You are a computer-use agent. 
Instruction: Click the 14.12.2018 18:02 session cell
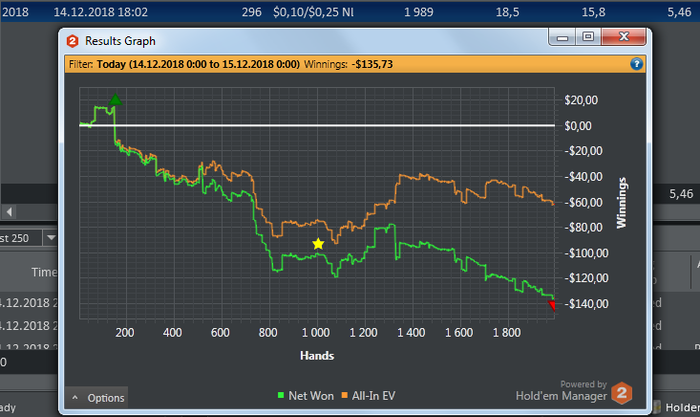coord(100,12)
